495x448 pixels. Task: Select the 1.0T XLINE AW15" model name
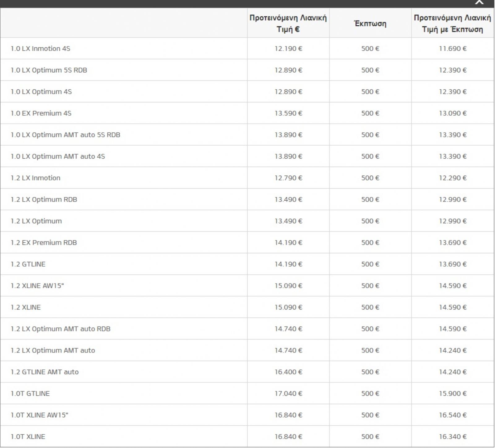(39, 415)
